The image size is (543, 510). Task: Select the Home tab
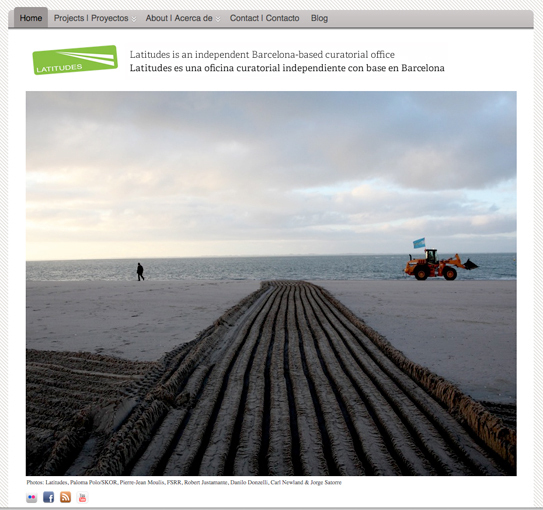(x=31, y=18)
